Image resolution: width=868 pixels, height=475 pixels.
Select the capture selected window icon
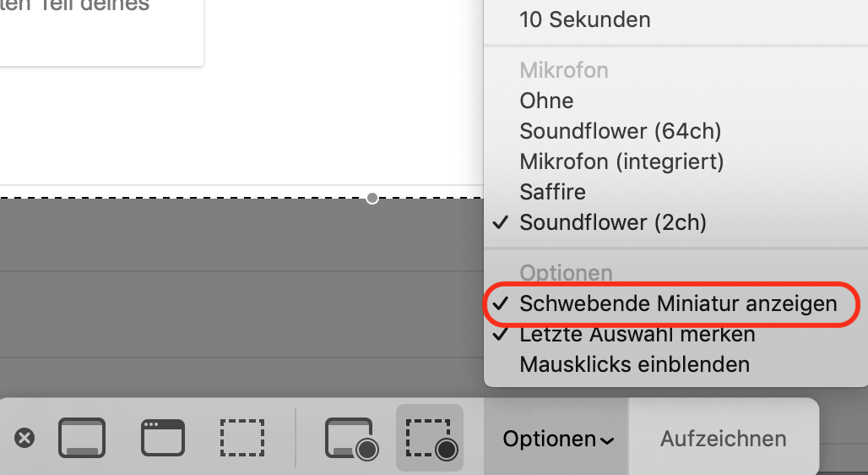point(163,438)
